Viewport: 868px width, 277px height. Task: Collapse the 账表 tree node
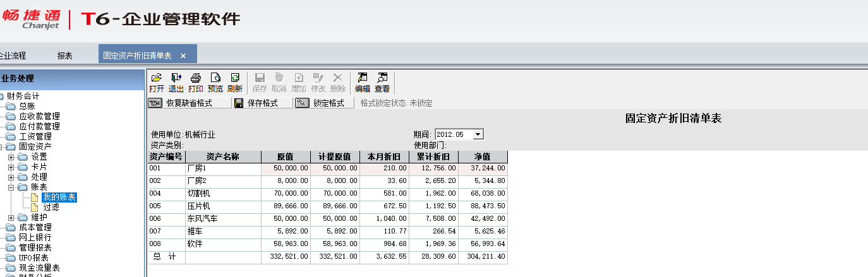coord(11,187)
